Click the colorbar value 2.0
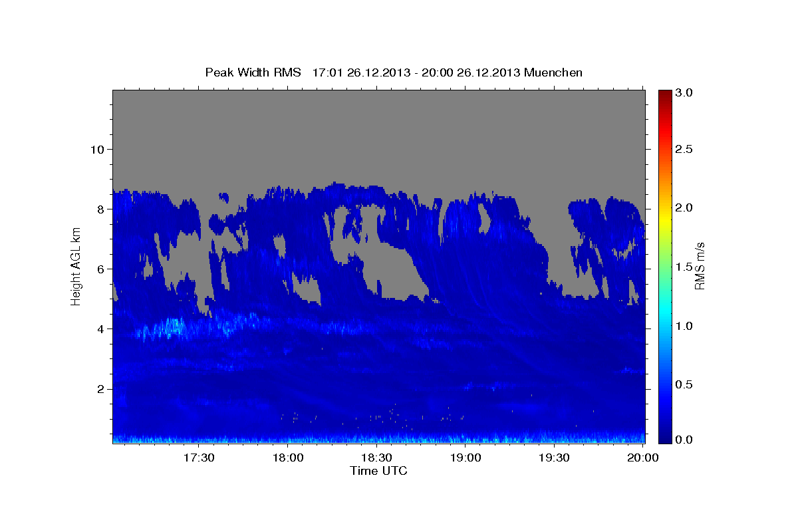Screen dimensions: 798x532 click(684, 207)
